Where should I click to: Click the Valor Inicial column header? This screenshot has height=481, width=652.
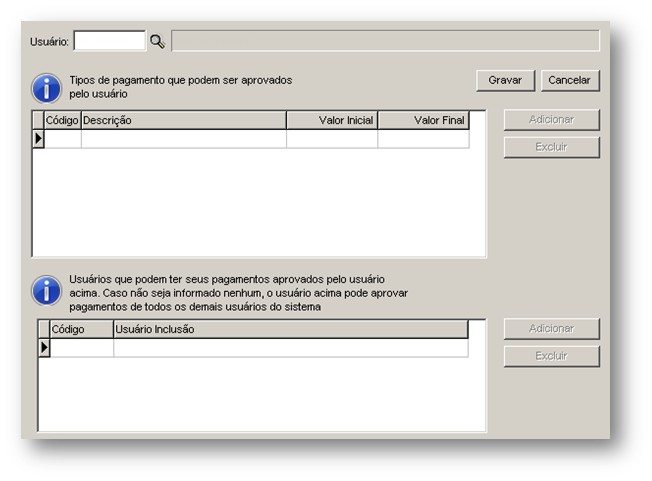tap(332, 121)
